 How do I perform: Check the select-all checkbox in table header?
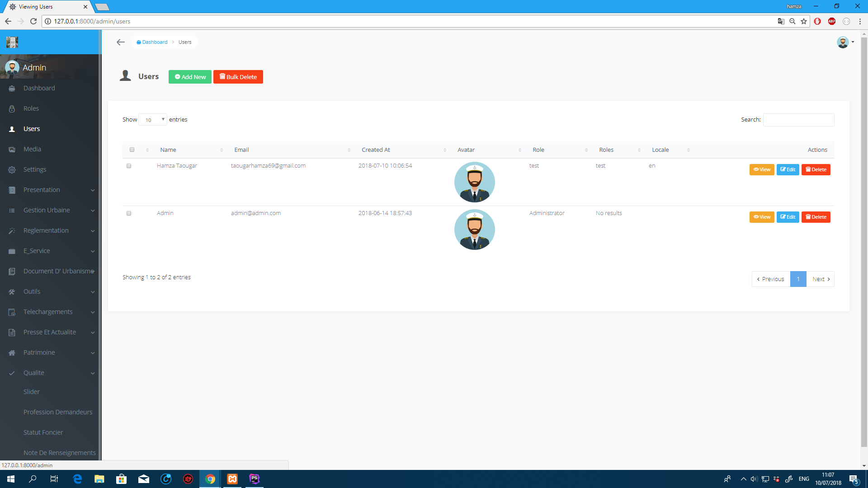132,150
